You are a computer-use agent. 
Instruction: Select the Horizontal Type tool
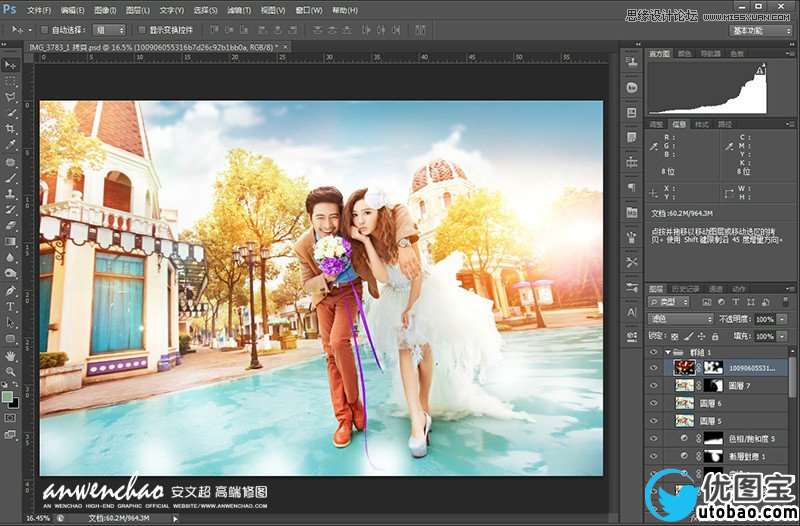tap(10, 307)
